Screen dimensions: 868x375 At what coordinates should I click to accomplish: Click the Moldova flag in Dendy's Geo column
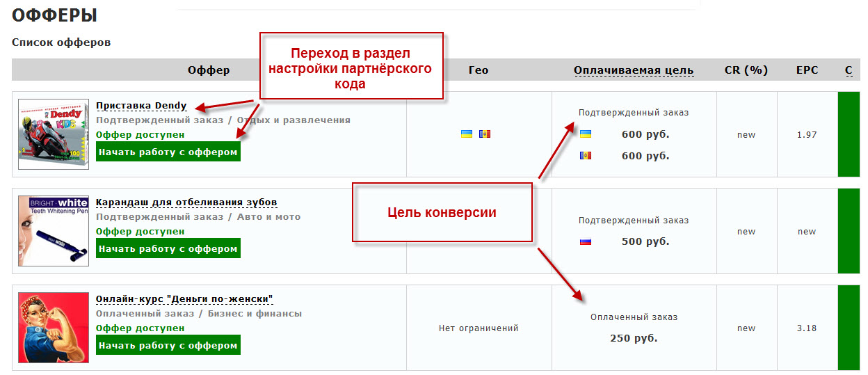click(485, 134)
